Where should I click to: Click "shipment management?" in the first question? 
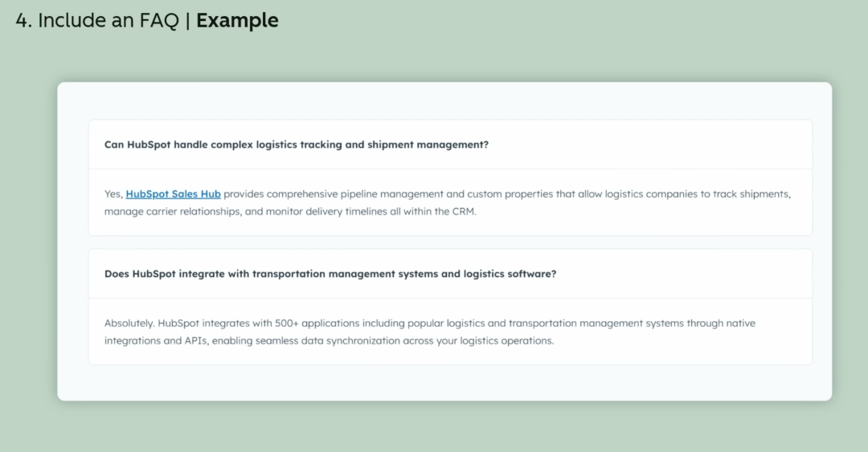pyautogui.click(x=428, y=145)
